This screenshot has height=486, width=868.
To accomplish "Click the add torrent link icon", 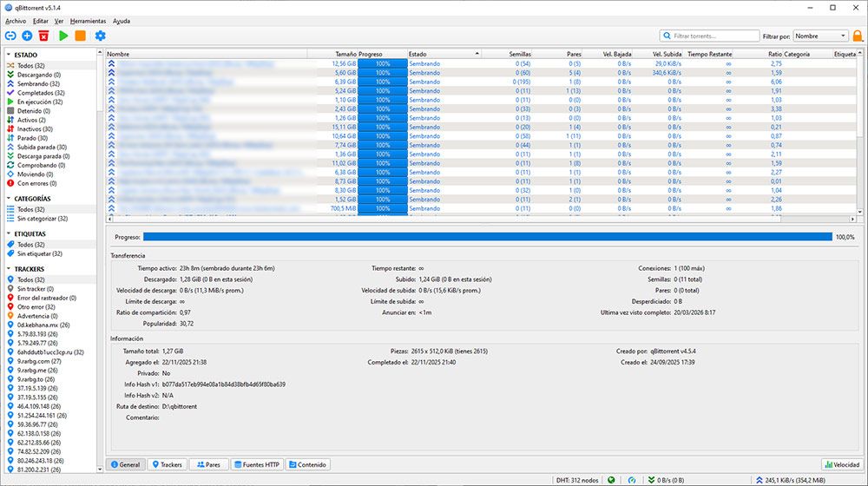I will pyautogui.click(x=10, y=36).
